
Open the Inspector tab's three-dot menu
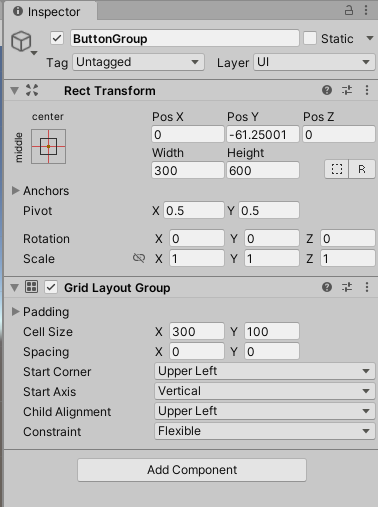click(x=366, y=10)
